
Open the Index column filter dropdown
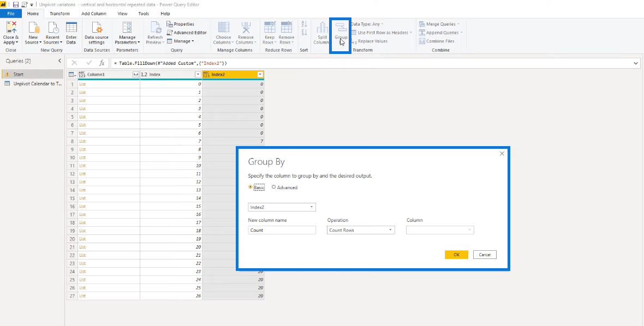point(198,75)
